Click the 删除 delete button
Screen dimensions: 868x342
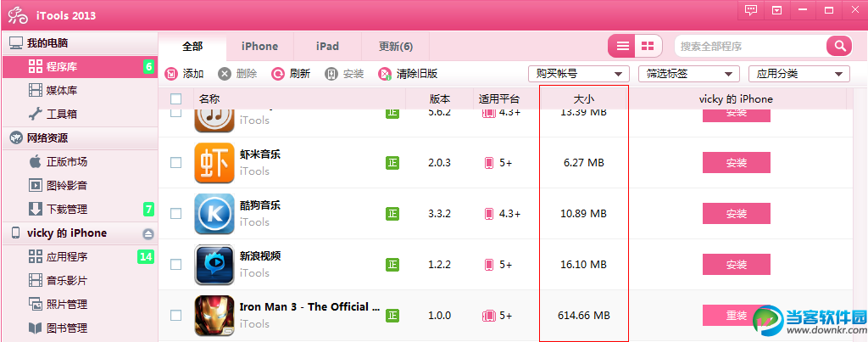pyautogui.click(x=237, y=74)
